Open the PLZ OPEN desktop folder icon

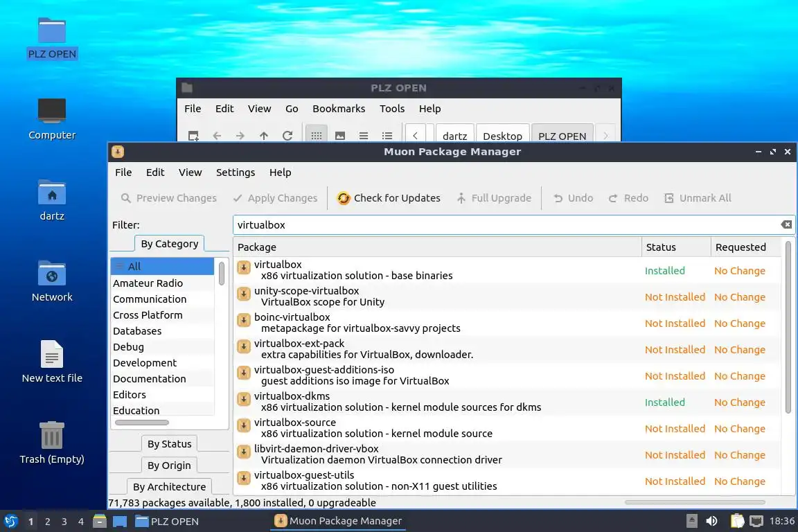pos(52,30)
